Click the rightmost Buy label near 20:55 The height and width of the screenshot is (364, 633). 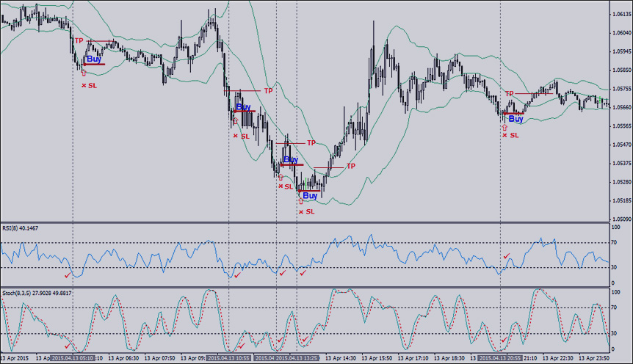click(x=516, y=119)
